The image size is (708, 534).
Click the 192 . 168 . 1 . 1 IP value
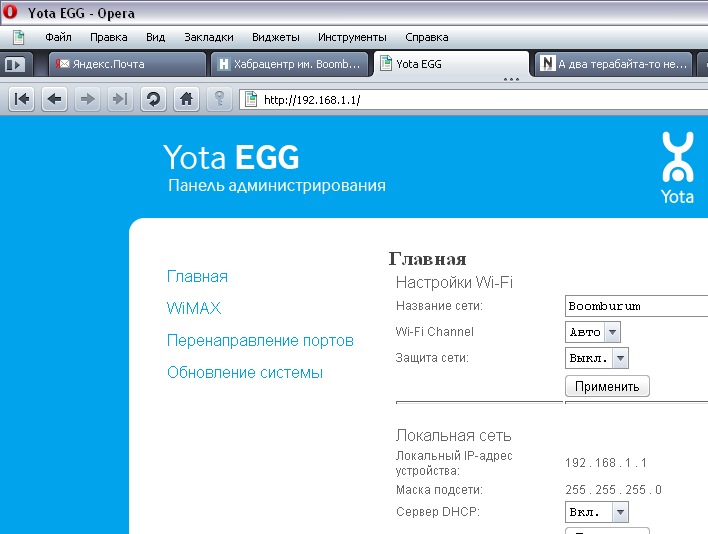point(606,463)
